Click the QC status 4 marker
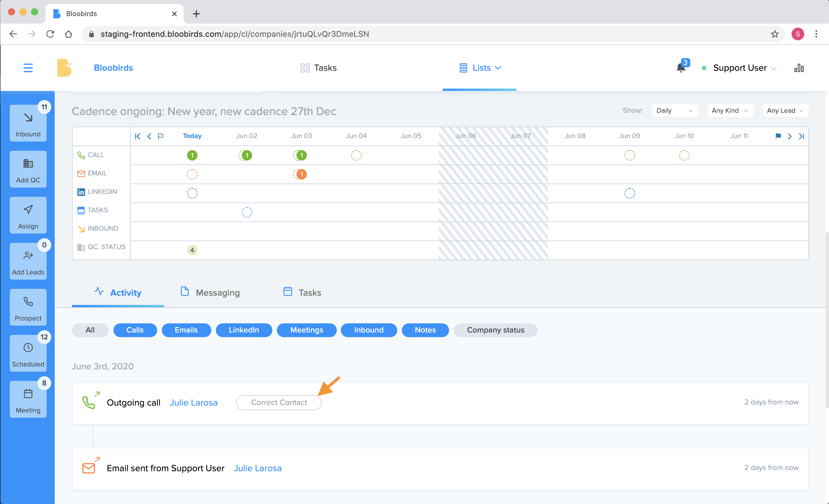Screen dimensions: 829x504 click(192, 250)
